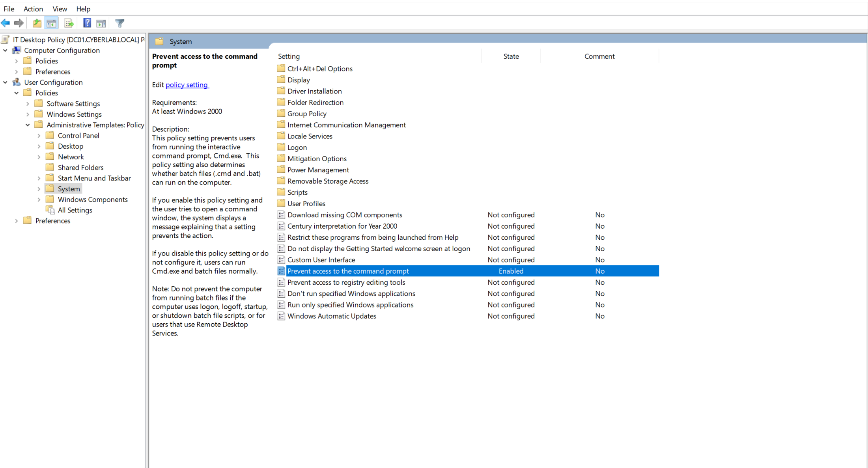Screen dimensions: 868x468
Task: Open the View menu
Action: (60, 9)
